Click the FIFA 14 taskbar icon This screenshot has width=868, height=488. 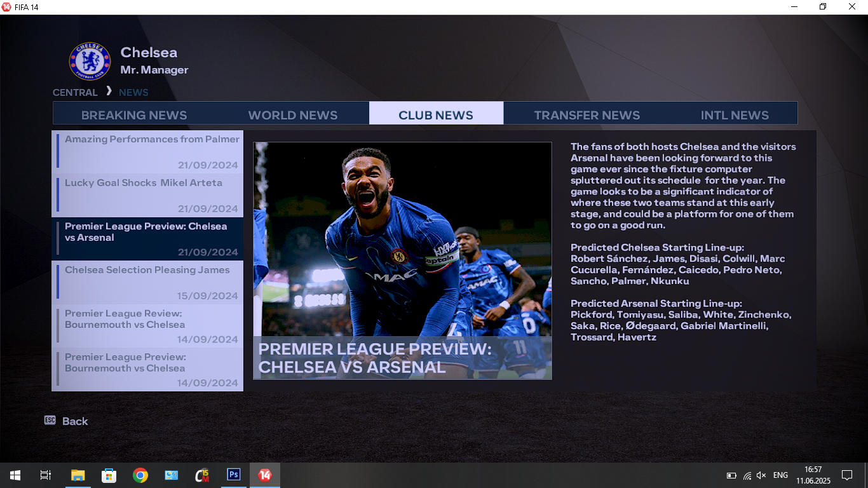(x=265, y=475)
